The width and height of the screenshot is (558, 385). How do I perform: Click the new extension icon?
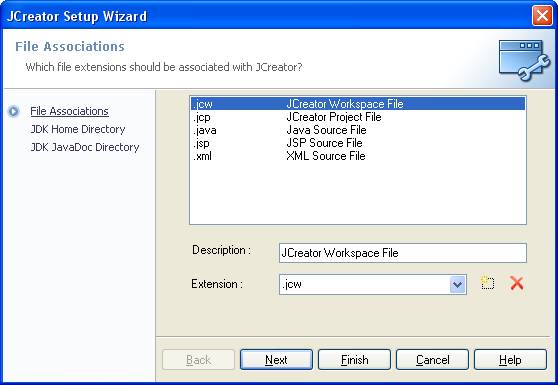[x=488, y=283]
